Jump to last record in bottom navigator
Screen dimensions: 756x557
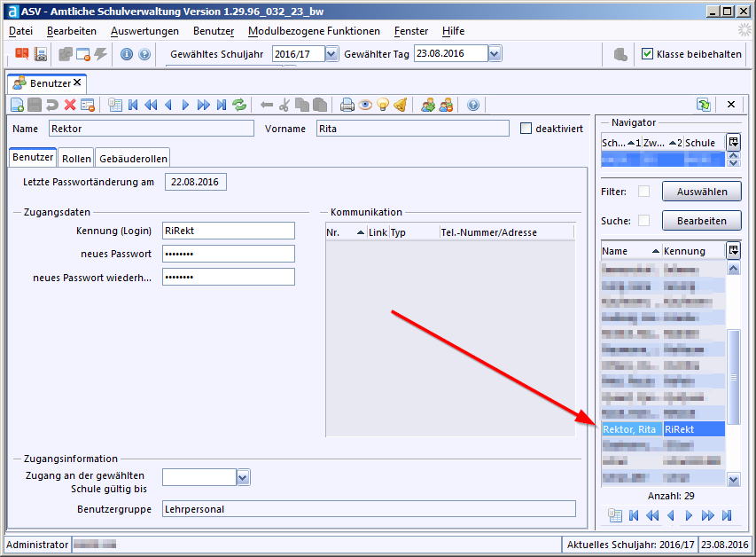(x=727, y=515)
